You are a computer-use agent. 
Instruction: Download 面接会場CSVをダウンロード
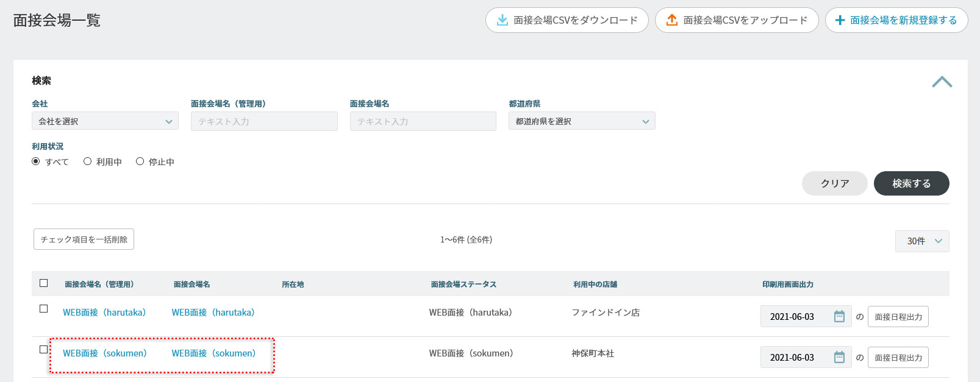coord(567,20)
